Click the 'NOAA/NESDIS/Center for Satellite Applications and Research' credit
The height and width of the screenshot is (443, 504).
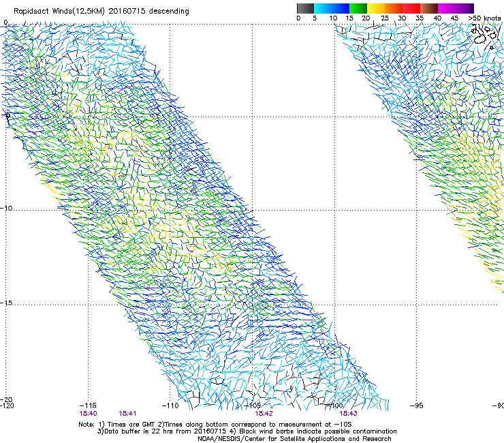point(294,439)
